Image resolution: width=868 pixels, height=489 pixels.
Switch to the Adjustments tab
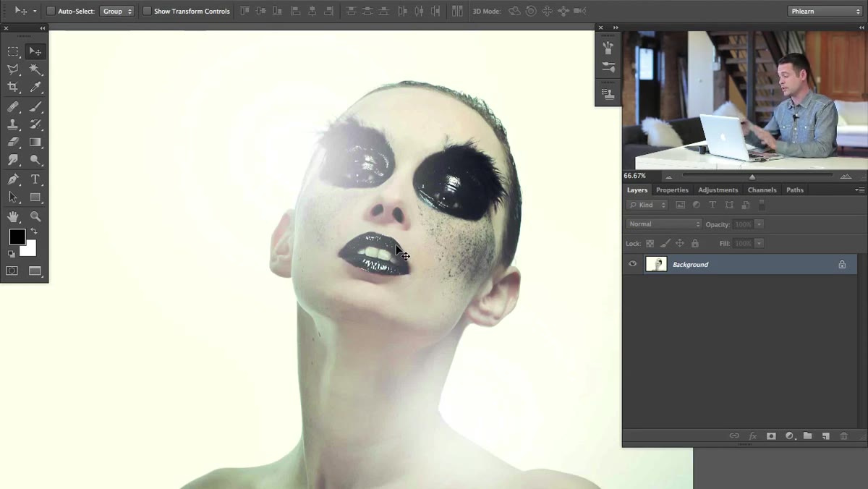(x=718, y=190)
